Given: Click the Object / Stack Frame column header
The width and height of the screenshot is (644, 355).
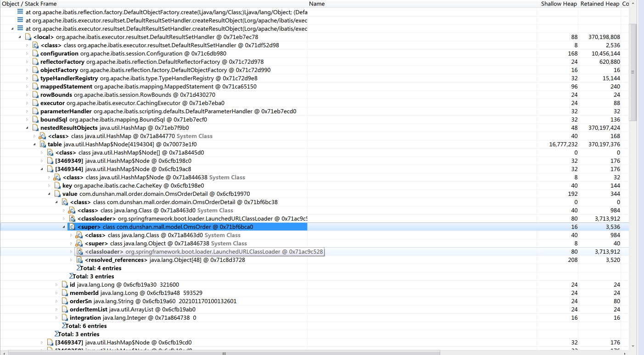Looking at the screenshot, I should click(29, 4).
